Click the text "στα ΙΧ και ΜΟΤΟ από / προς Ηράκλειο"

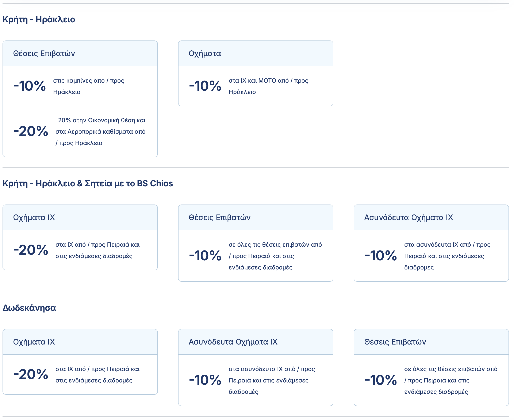point(268,86)
